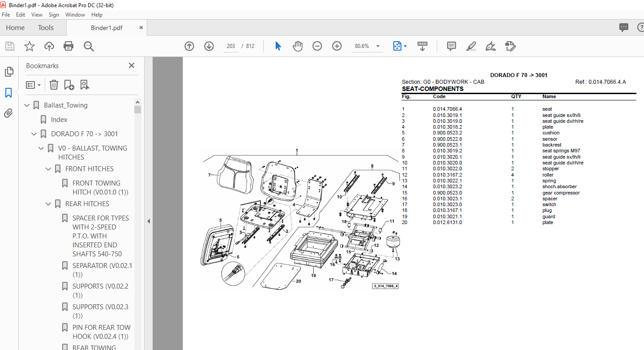The height and width of the screenshot is (350, 644).
Task: Add the document to starred favorites
Action: tap(30, 46)
